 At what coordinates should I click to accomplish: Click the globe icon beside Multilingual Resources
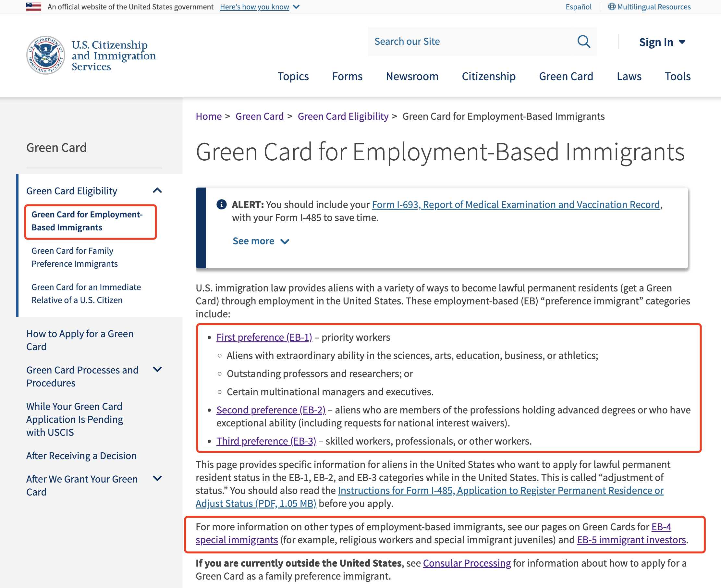click(x=612, y=7)
